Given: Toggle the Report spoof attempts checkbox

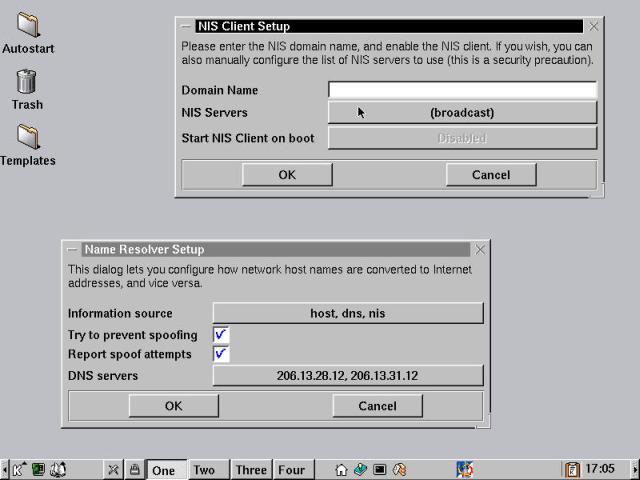Looking at the screenshot, I should coord(221,354).
